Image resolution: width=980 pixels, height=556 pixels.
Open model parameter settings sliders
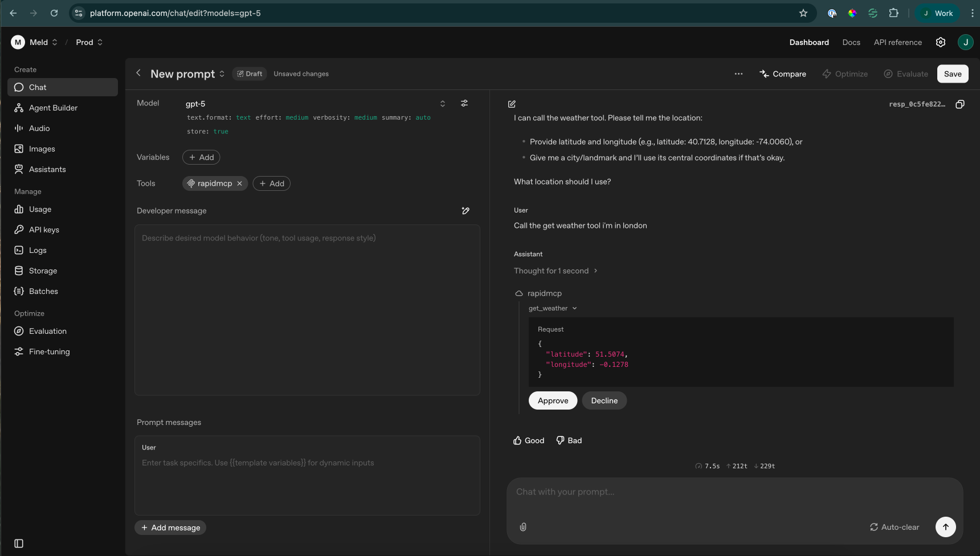464,103
